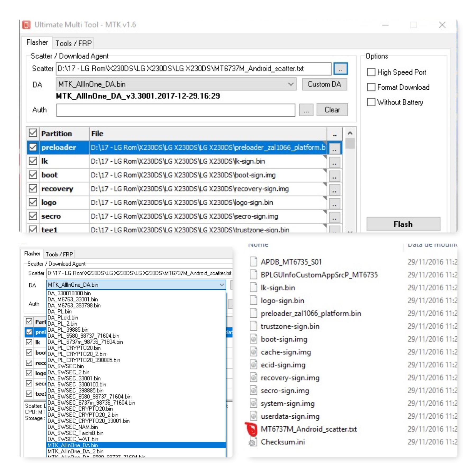Select the logo partition file path cell

pos(208,202)
